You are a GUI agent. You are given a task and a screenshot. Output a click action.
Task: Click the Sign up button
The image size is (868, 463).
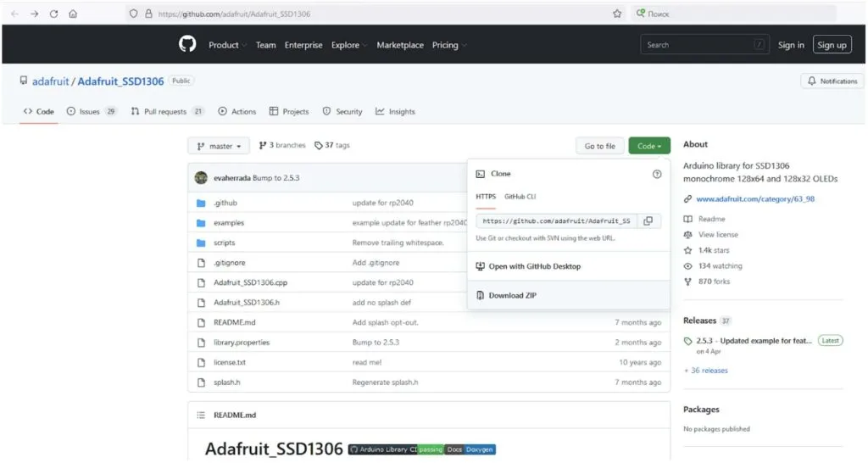coord(832,45)
